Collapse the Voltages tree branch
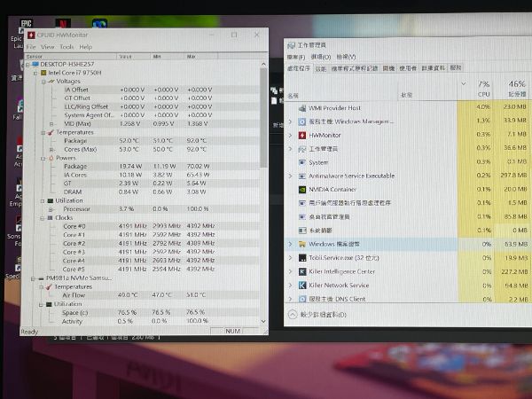The image size is (532, 399). point(43,82)
